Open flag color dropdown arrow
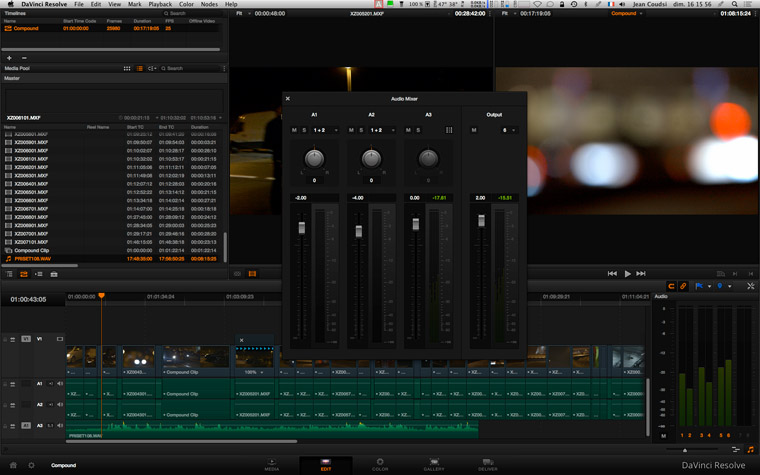Image resolution: width=760 pixels, height=475 pixels. click(x=710, y=286)
